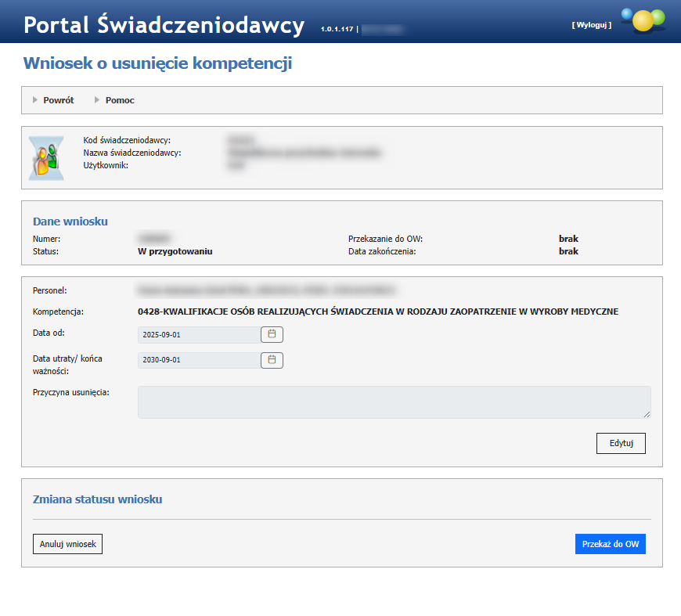The image size is (681, 616).
Task: Submit using Przekaż do OW button
Action: 610,544
